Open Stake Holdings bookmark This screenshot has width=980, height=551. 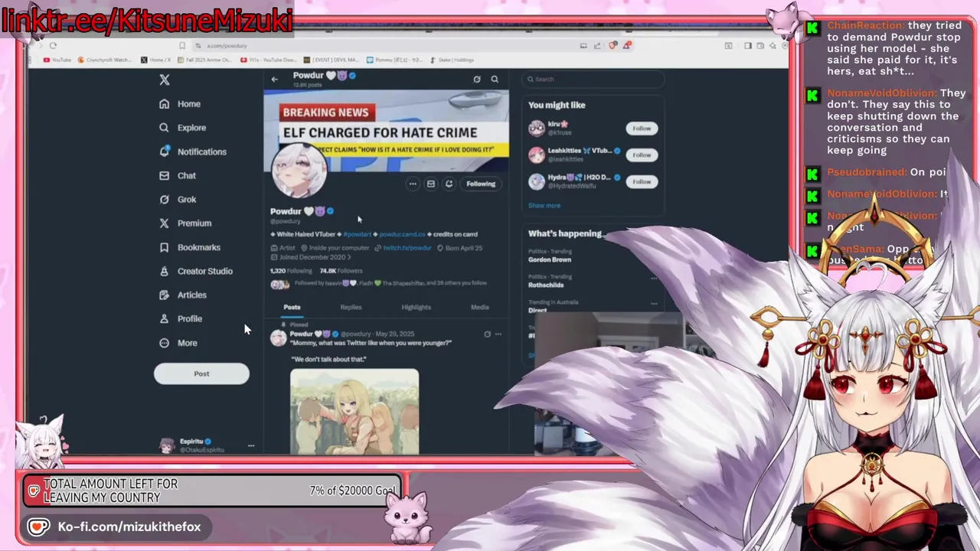(x=452, y=60)
